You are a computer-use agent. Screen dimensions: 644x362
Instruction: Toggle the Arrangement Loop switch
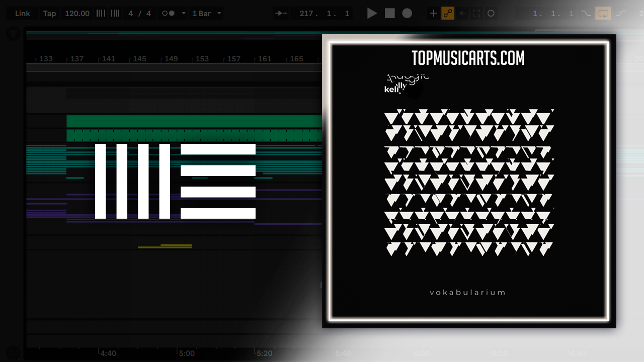[x=603, y=14]
